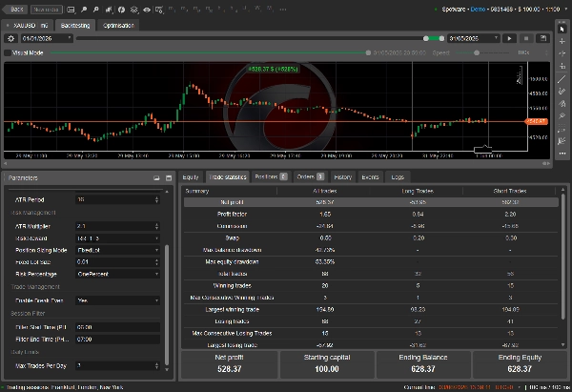572x392 pixels.
Task: Open the Orders tab
Action: tap(310, 177)
